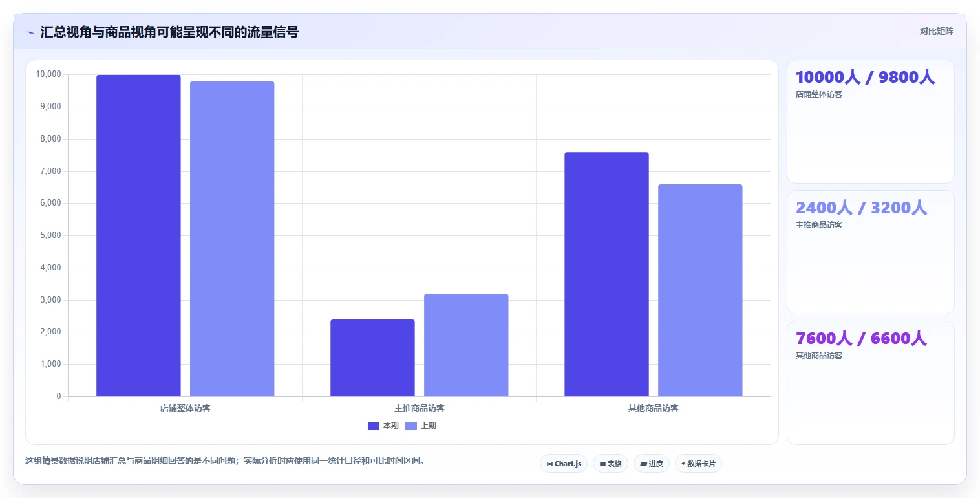The image size is (980, 498).
Task: Click the 主推商品访客 x-axis label
Action: point(420,409)
